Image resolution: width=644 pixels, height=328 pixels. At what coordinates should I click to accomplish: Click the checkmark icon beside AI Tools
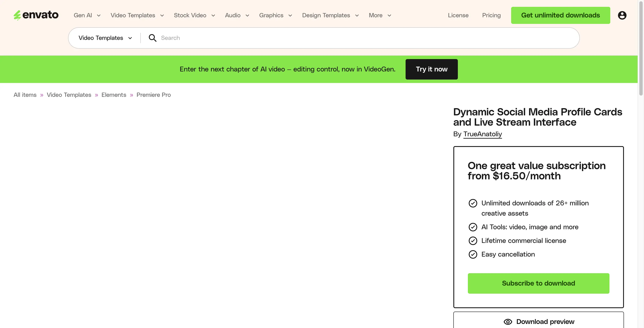click(473, 227)
